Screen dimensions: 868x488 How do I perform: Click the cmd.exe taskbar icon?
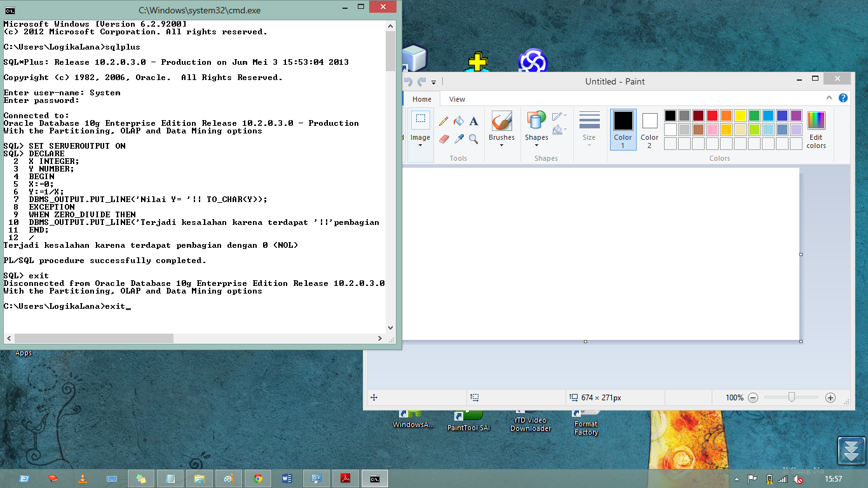[x=375, y=478]
